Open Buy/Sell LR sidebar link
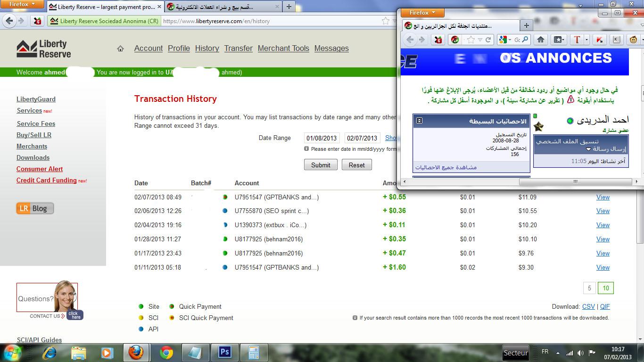The height and width of the screenshot is (362, 644). (34, 135)
